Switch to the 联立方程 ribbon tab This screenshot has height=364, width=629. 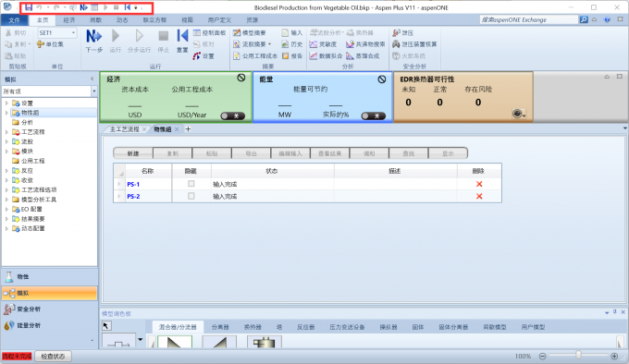coord(154,20)
